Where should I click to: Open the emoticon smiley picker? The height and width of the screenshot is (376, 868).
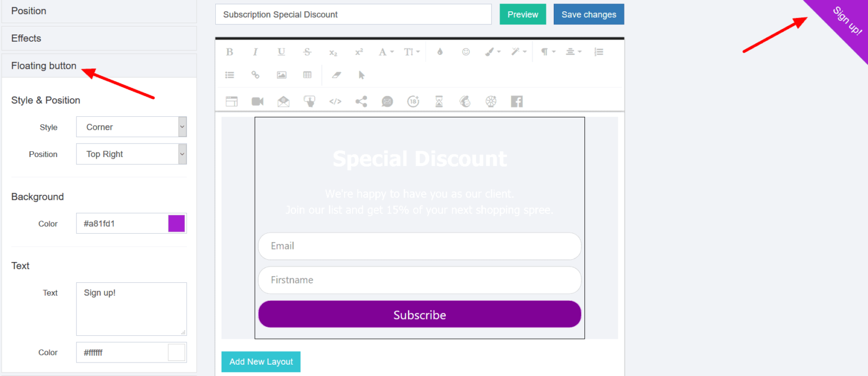(x=466, y=52)
